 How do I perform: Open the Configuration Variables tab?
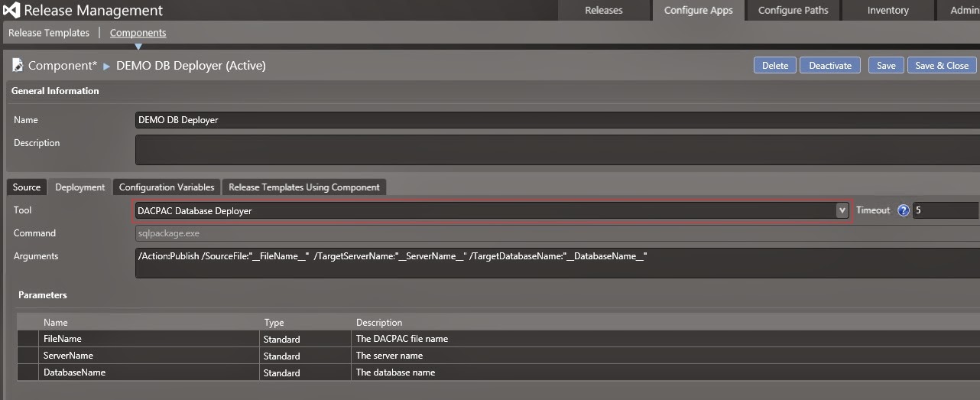[x=167, y=187]
